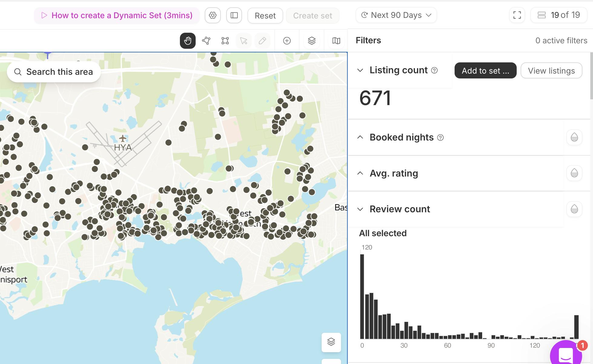
Task: Enter fullscreen using the expand icon
Action: [517, 15]
